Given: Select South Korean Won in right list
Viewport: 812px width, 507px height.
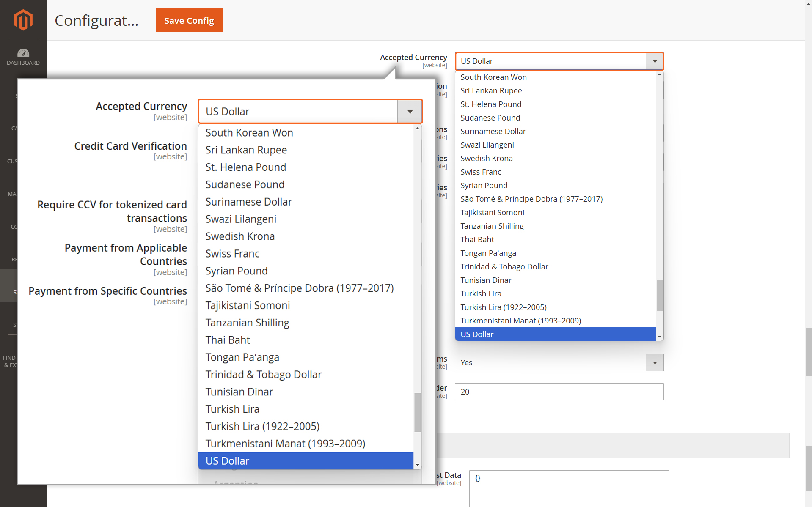Looking at the screenshot, I should [556, 77].
